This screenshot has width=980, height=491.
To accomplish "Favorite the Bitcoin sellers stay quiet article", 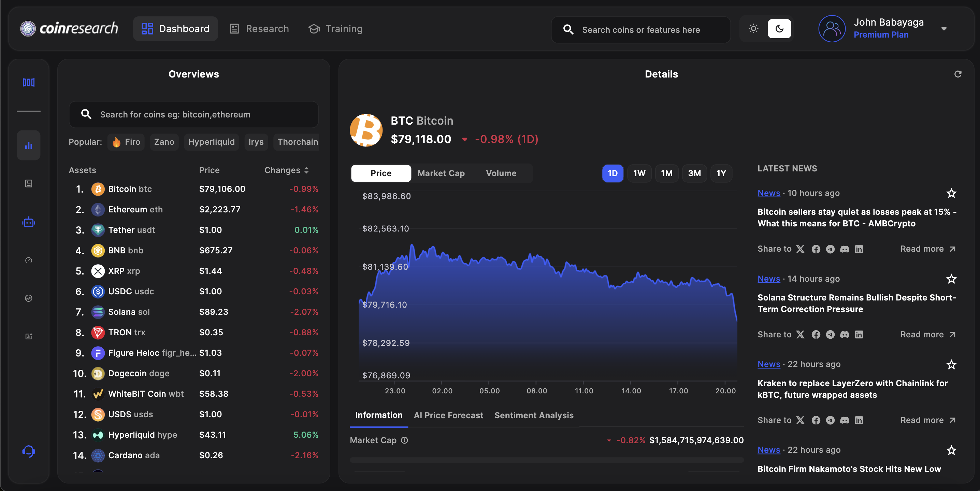I will coord(951,193).
